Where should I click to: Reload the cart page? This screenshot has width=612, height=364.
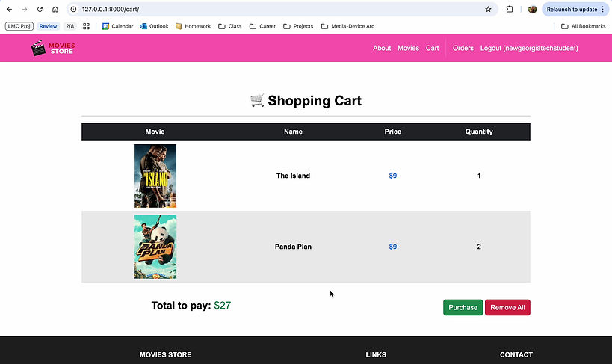tap(40, 10)
